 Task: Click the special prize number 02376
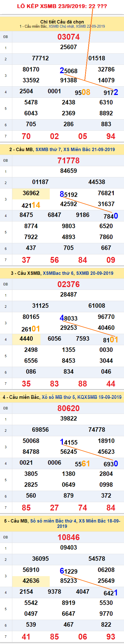pos(69,284)
